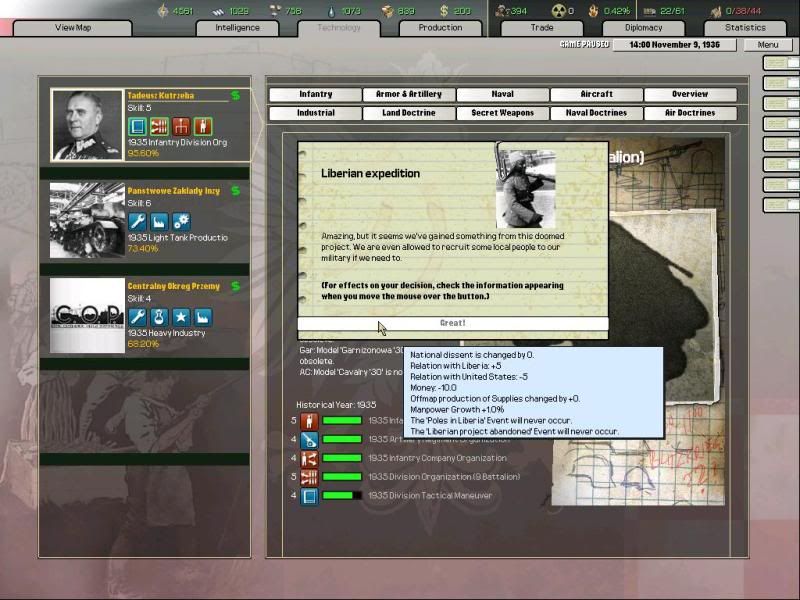
Task: Click progress bar of 1935 Division Organization
Action: 342,477
